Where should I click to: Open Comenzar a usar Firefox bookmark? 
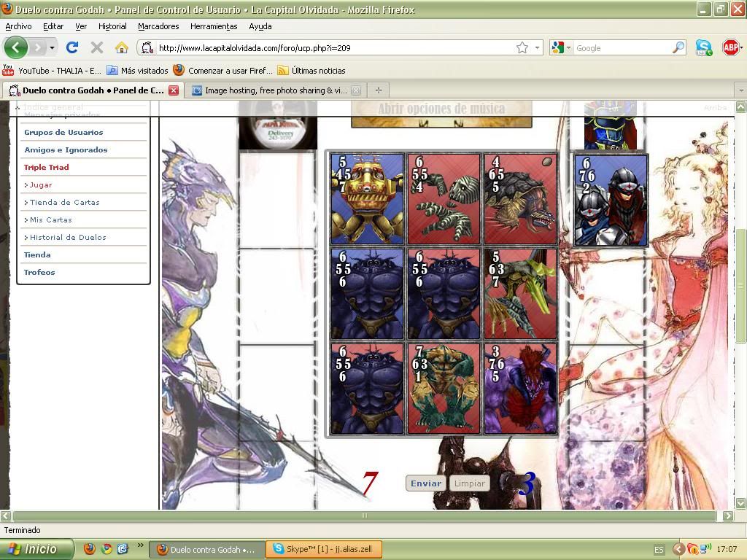tap(223, 71)
